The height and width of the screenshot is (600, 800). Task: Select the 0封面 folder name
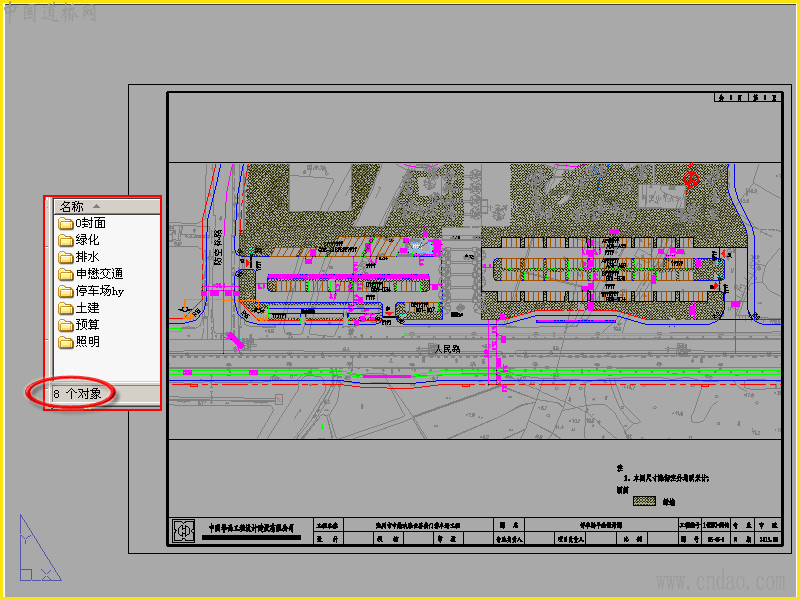tap(90, 223)
